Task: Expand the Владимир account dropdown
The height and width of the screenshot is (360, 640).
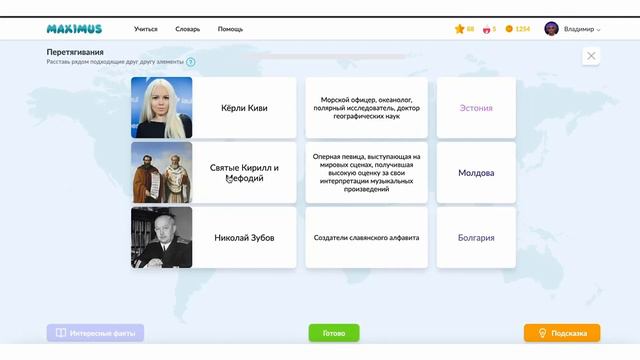Action: 582,29
